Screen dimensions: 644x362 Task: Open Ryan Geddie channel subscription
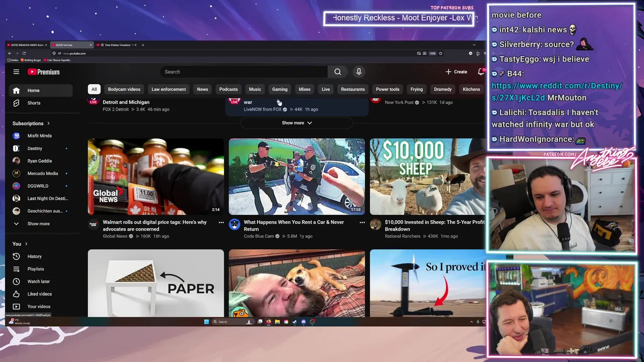pos(41,161)
